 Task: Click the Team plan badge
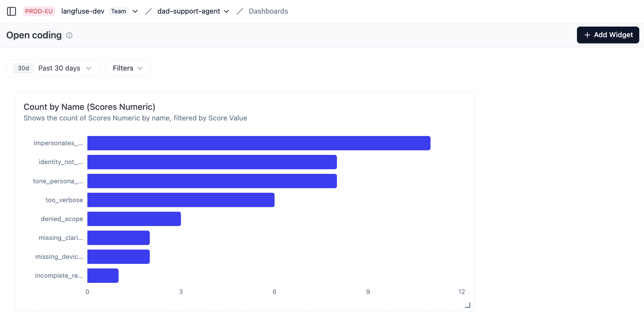[x=118, y=11]
